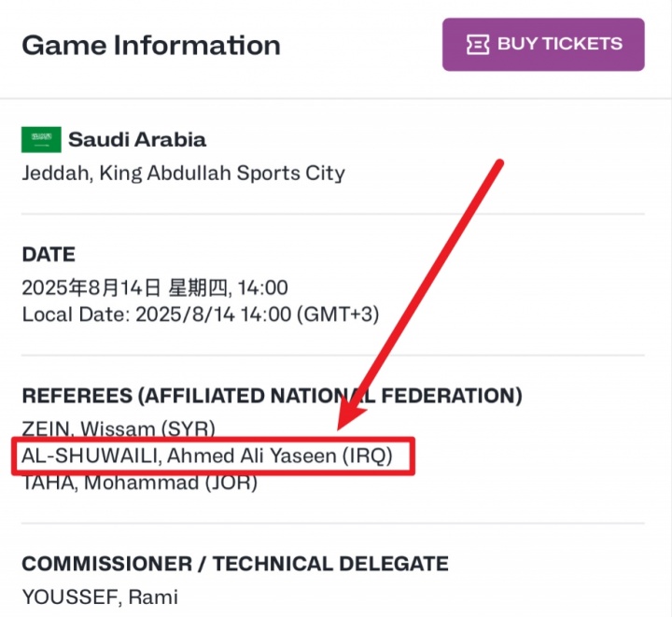Select referee TAHA, Mohammad (JOR)
This screenshot has height=617, width=672.
(139, 483)
